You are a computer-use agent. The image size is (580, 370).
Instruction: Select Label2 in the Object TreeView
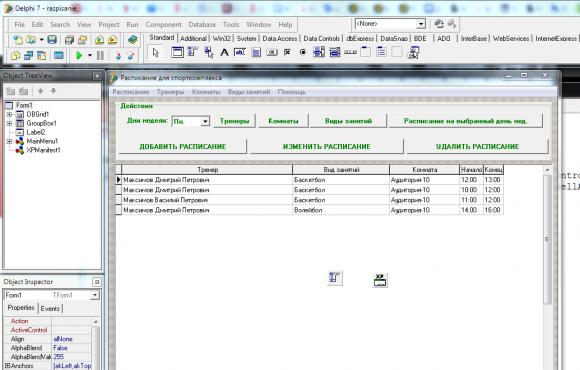click(36, 132)
